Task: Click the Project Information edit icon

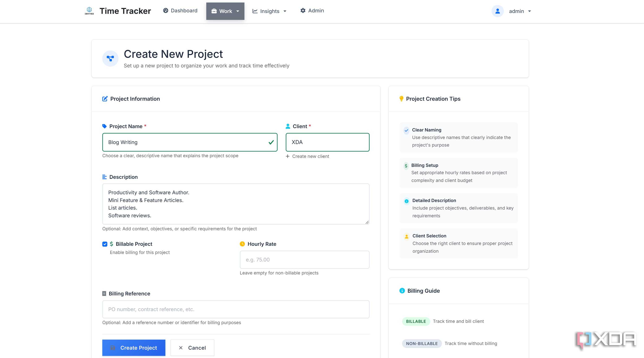Action: point(105,99)
